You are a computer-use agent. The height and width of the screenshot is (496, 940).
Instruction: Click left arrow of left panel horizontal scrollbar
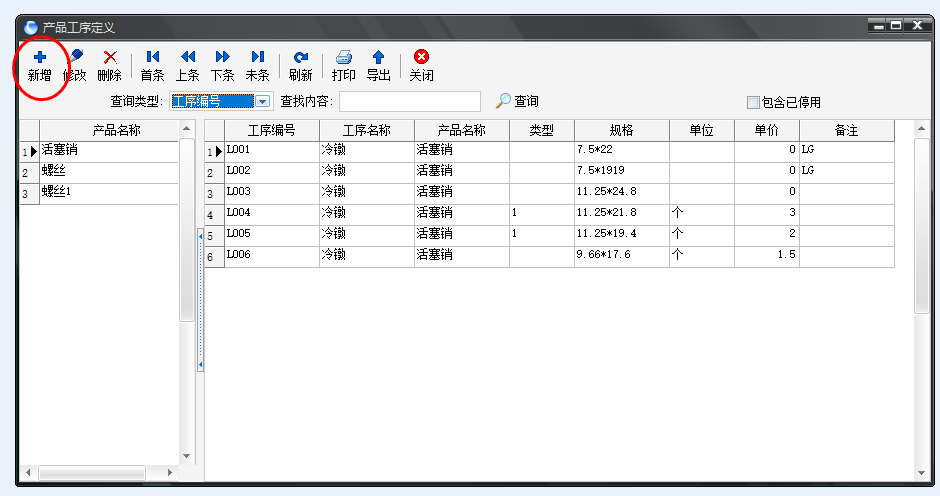[28, 473]
